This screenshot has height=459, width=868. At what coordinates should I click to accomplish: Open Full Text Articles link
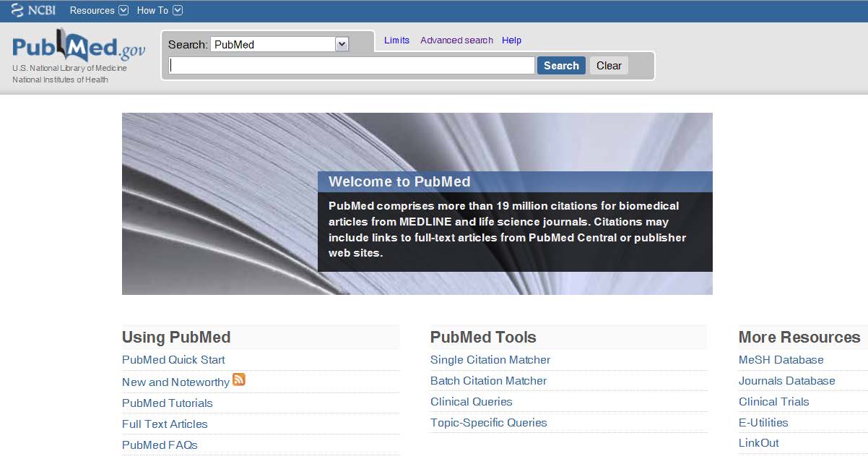[x=165, y=424]
